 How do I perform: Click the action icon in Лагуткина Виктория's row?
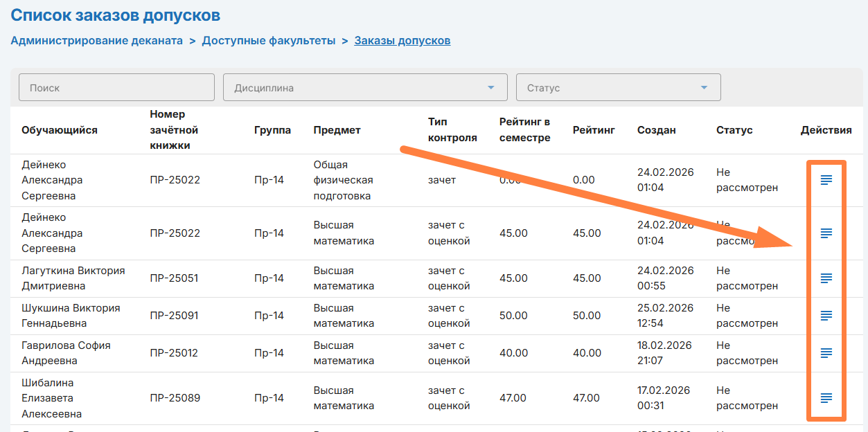(826, 278)
